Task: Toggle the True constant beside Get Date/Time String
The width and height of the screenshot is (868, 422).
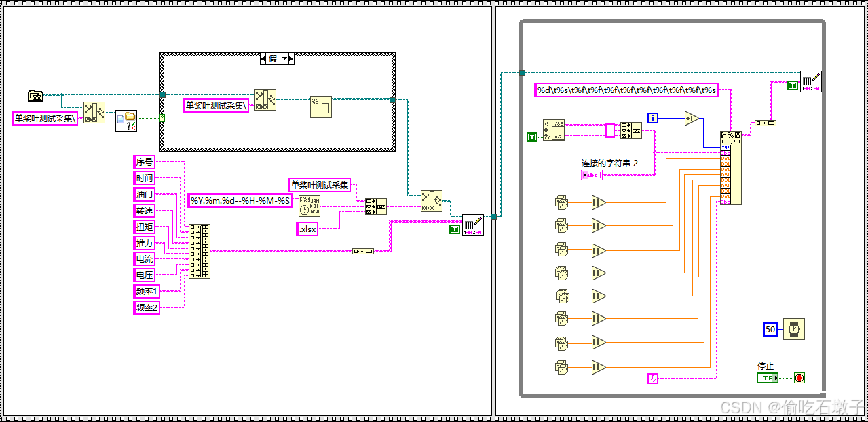Action: [x=533, y=137]
